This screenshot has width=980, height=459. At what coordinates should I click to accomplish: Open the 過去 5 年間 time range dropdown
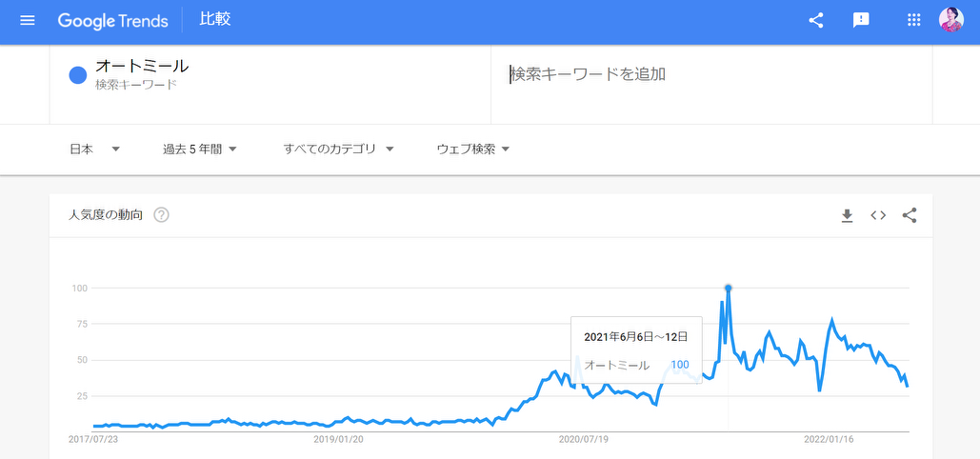(x=199, y=150)
